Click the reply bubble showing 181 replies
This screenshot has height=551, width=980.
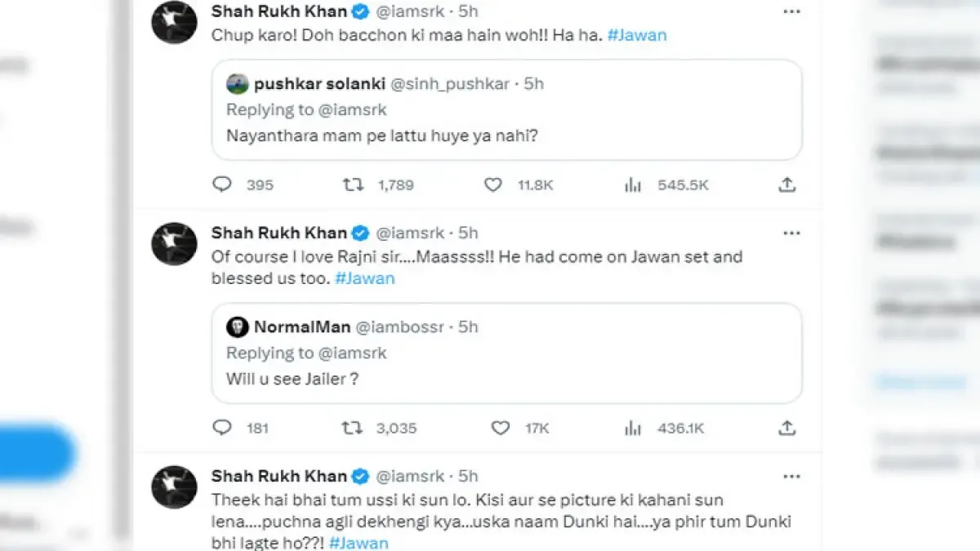(x=222, y=428)
